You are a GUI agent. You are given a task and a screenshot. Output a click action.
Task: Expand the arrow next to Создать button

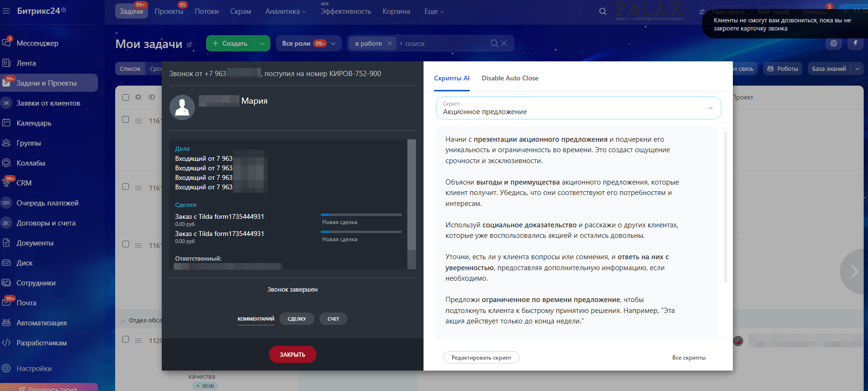click(x=262, y=43)
